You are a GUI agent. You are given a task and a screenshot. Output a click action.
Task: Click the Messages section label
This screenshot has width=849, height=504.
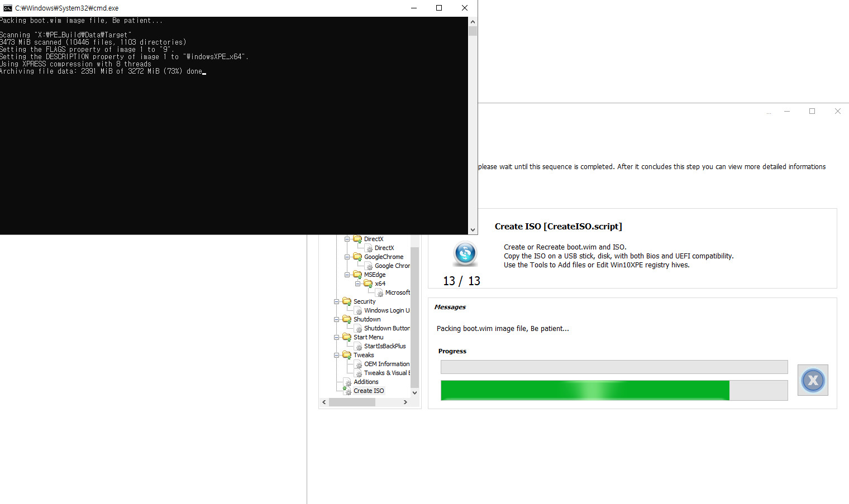point(450,307)
